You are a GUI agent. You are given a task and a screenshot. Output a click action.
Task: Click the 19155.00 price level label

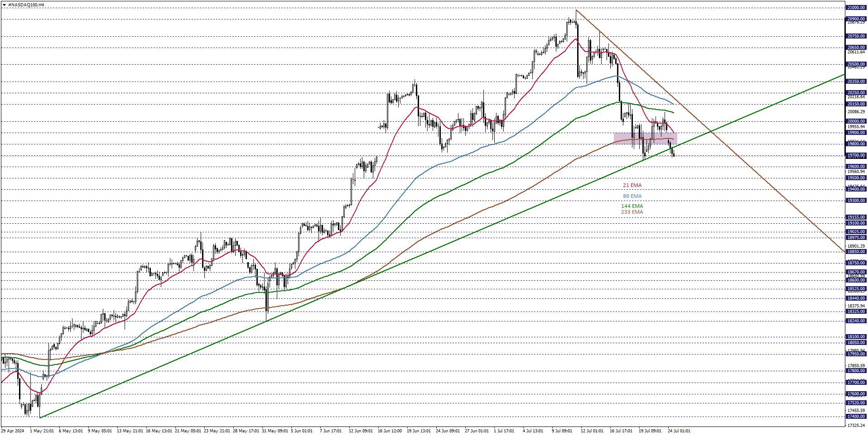tap(856, 217)
